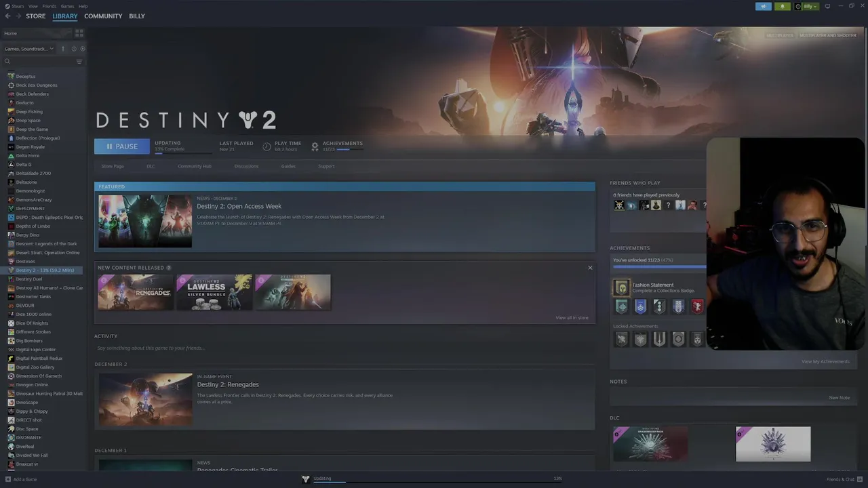
Task: Pause the Destiny 2 update
Action: pyautogui.click(x=122, y=146)
